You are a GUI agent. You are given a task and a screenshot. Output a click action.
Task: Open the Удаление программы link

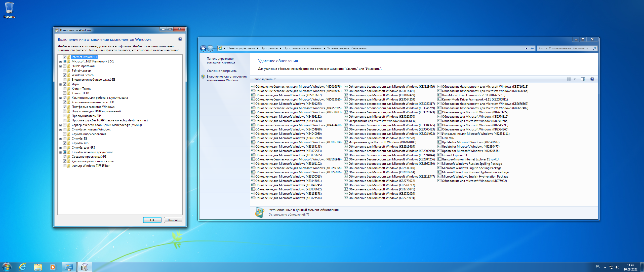(x=222, y=71)
